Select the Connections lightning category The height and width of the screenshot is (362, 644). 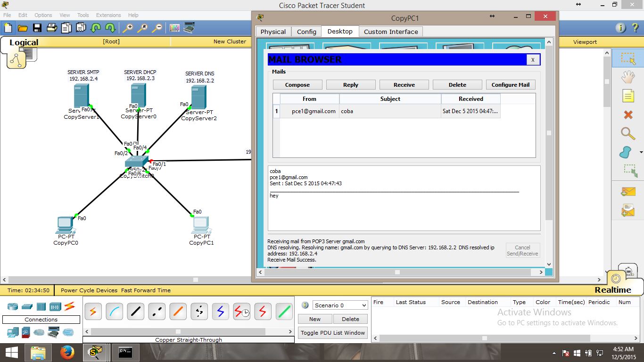tap(70, 306)
